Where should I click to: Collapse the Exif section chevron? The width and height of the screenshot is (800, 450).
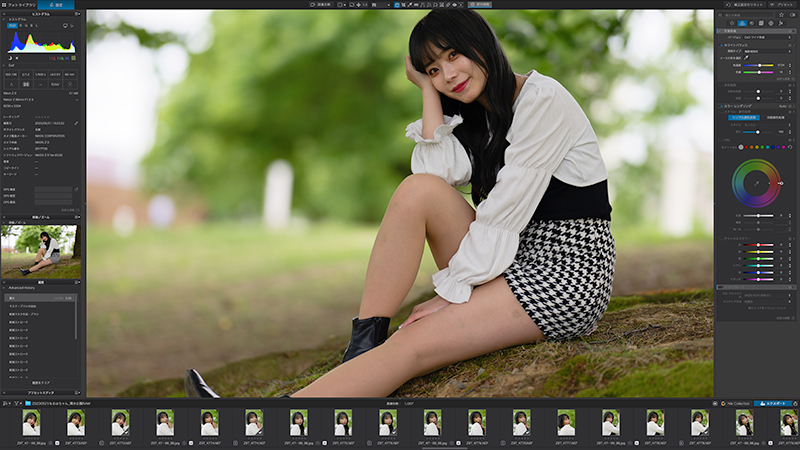(4, 65)
